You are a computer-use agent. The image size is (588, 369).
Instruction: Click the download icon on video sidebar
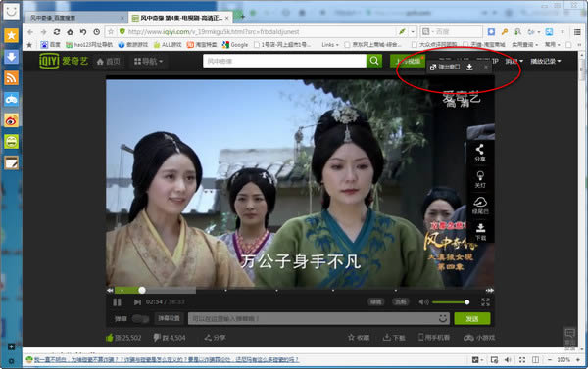480,232
